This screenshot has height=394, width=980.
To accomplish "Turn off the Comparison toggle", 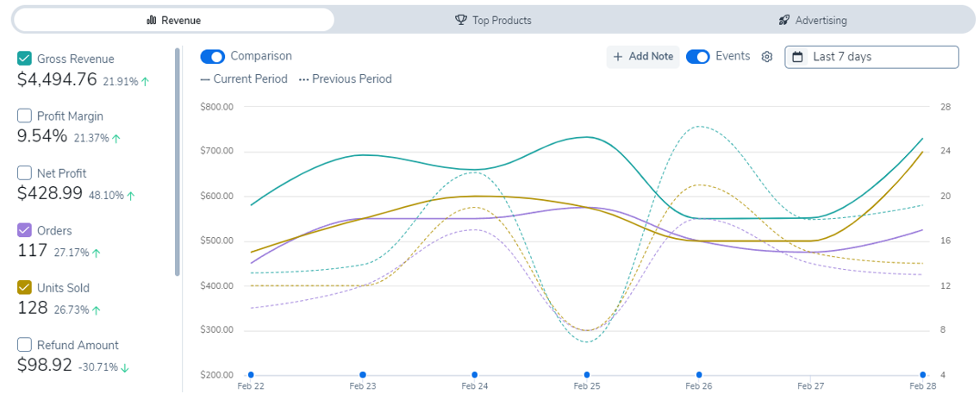I will coord(213,56).
